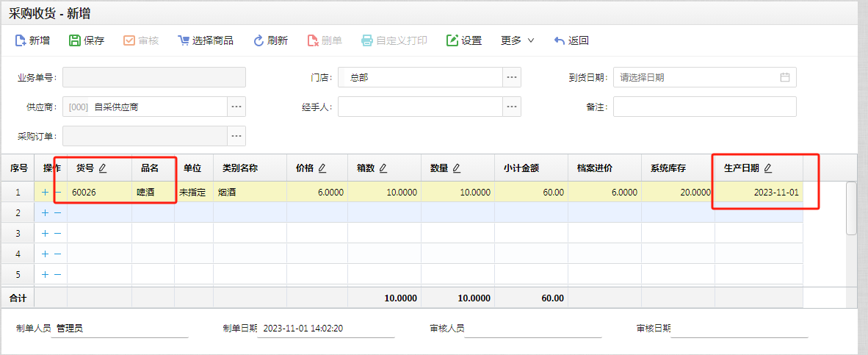Image resolution: width=868 pixels, height=355 pixels.
Task: Click the 门店 field showing 总部
Action: tap(420, 77)
